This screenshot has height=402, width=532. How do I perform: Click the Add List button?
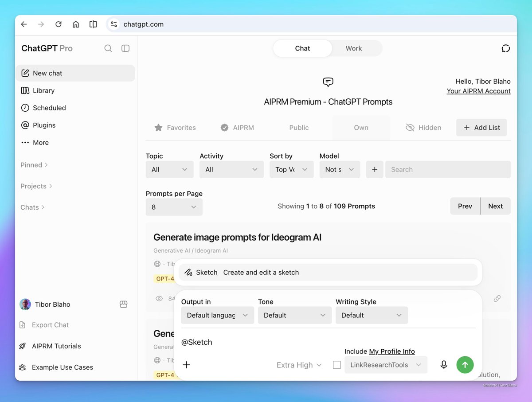click(x=481, y=128)
